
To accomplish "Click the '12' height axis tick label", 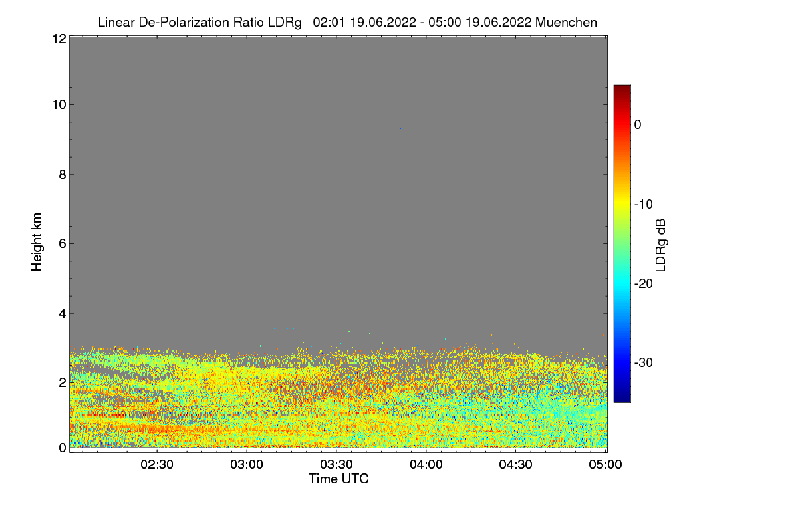I will pyautogui.click(x=58, y=39).
